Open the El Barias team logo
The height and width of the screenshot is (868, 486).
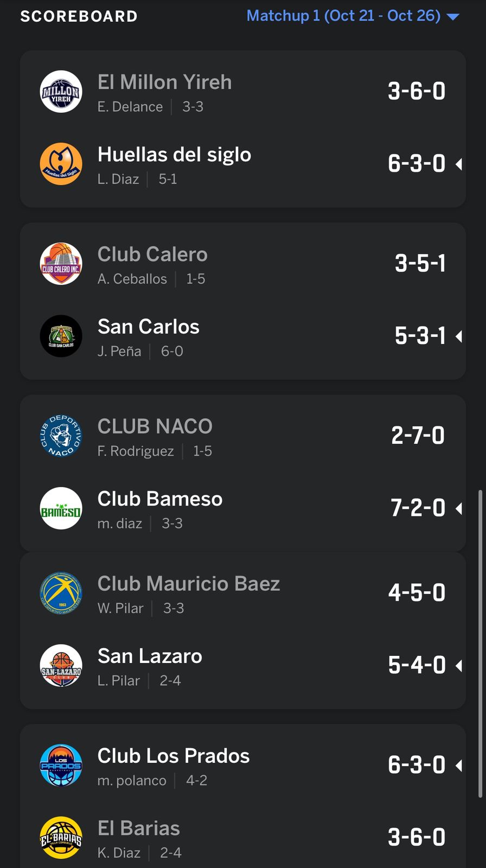(x=61, y=838)
